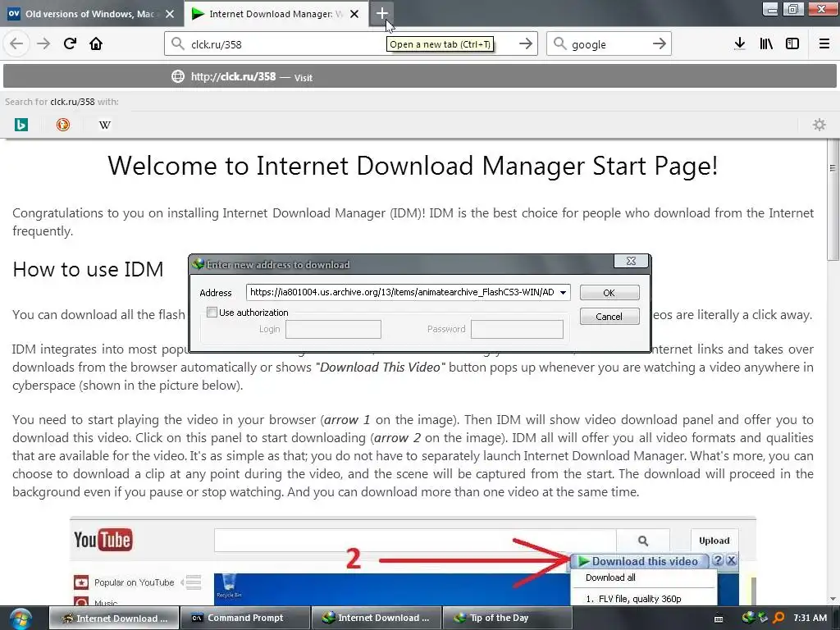Open the Library bookmarks icon
840x630 pixels.
tap(766, 43)
